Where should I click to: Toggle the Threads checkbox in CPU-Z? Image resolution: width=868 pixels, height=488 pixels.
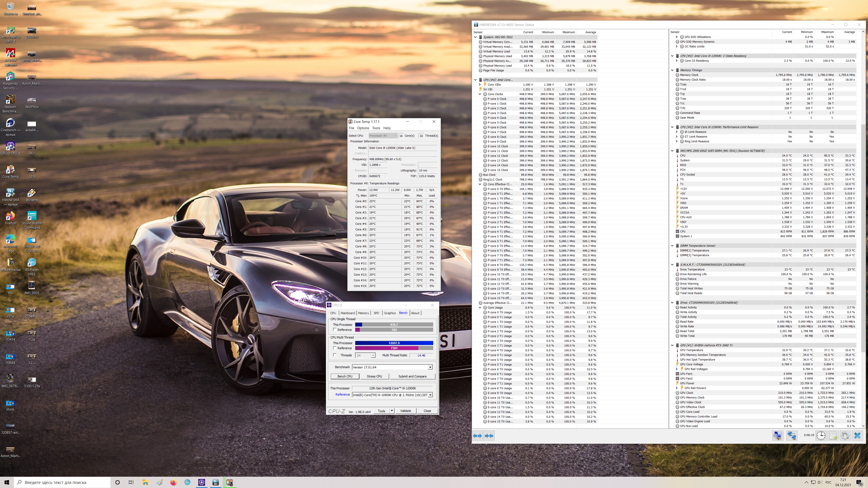pos(335,355)
